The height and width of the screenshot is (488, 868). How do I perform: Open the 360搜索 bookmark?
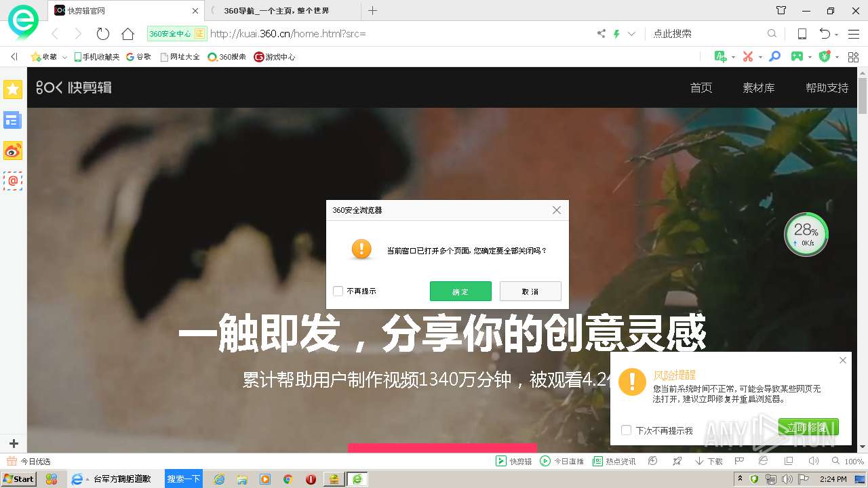pos(226,57)
